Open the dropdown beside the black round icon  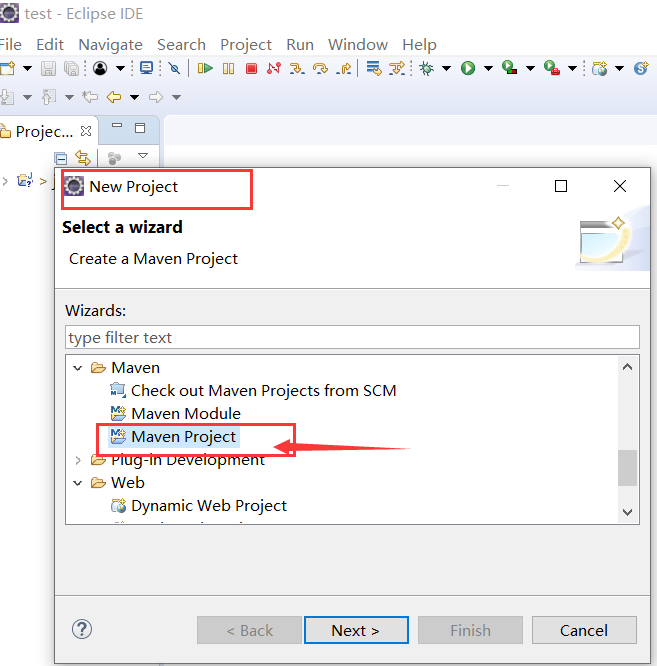(x=120, y=68)
